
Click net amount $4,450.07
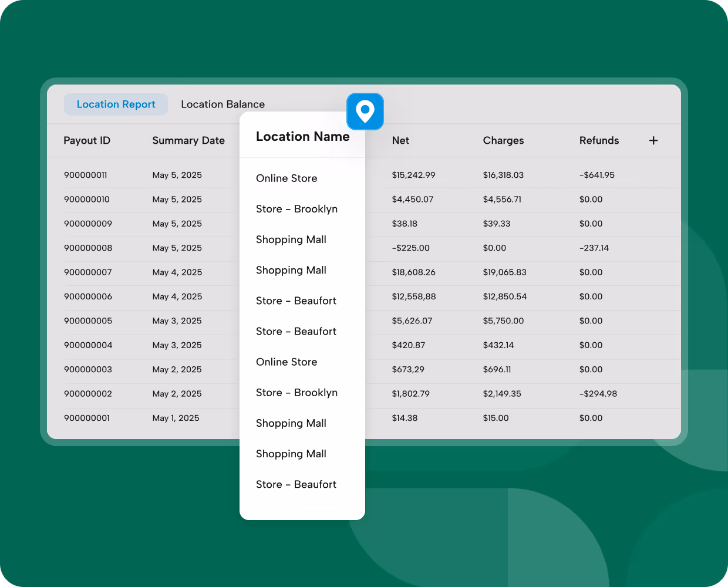pos(412,199)
